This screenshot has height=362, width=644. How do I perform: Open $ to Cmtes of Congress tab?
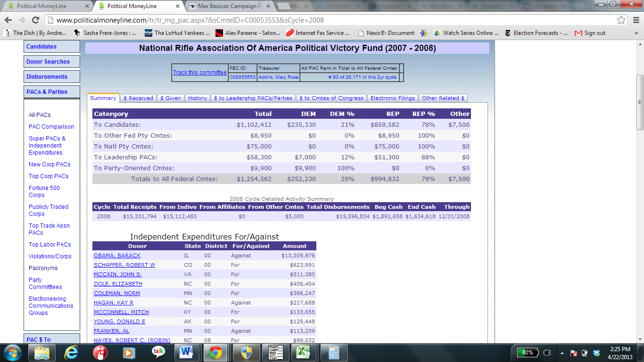click(x=331, y=98)
